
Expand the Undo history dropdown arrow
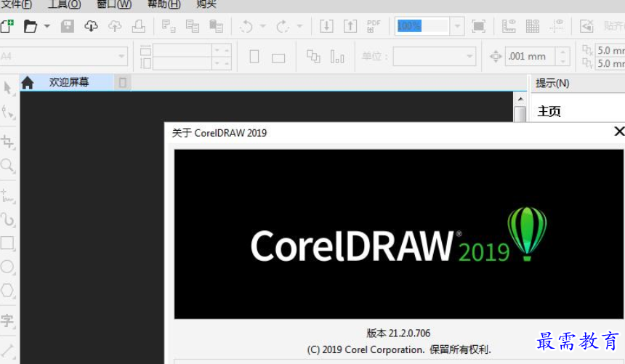pos(262,26)
